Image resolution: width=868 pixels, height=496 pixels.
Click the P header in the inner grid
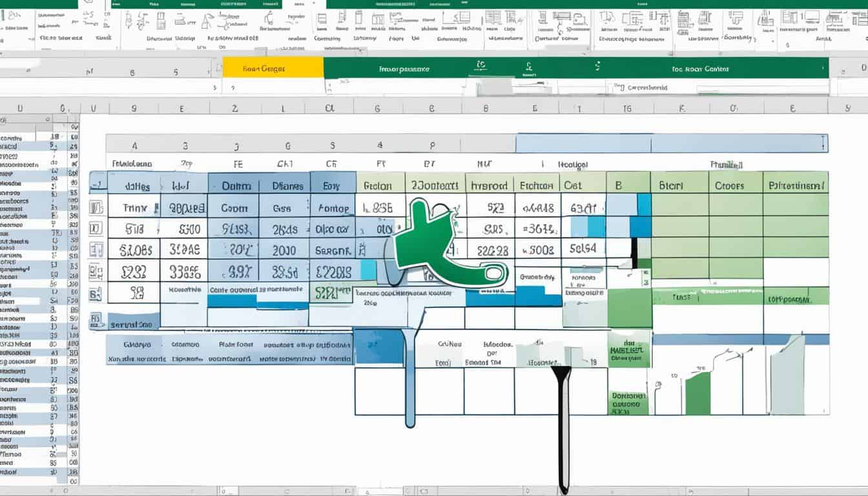coord(432,145)
